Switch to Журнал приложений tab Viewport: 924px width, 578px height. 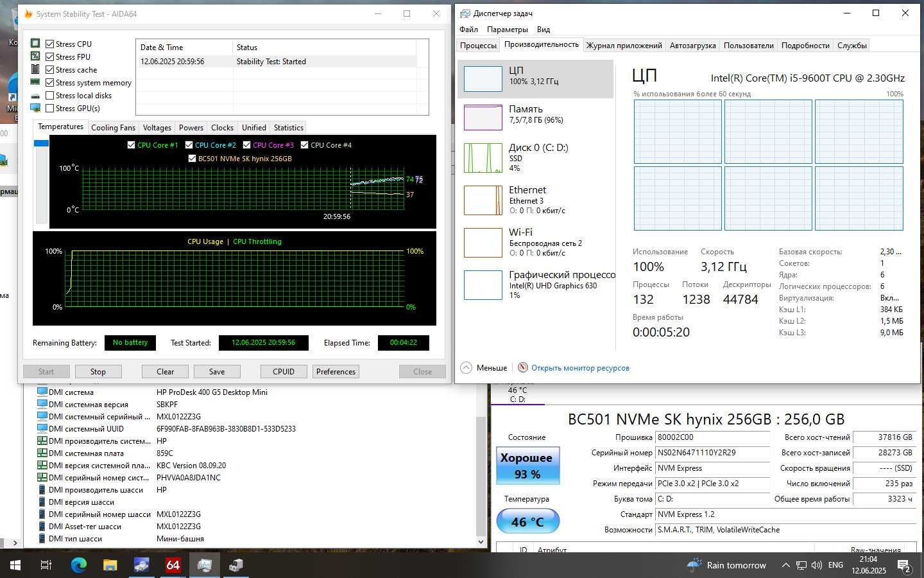[x=624, y=46]
